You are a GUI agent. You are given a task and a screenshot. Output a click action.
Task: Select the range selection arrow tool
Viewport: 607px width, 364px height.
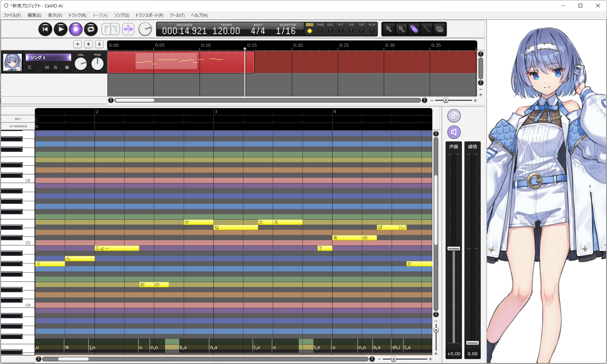coord(401,29)
